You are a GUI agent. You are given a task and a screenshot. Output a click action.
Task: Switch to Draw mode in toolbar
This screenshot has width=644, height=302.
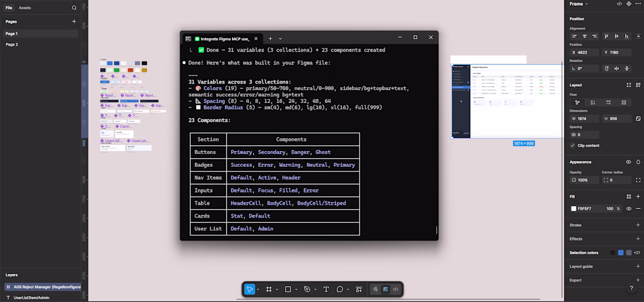(375, 289)
